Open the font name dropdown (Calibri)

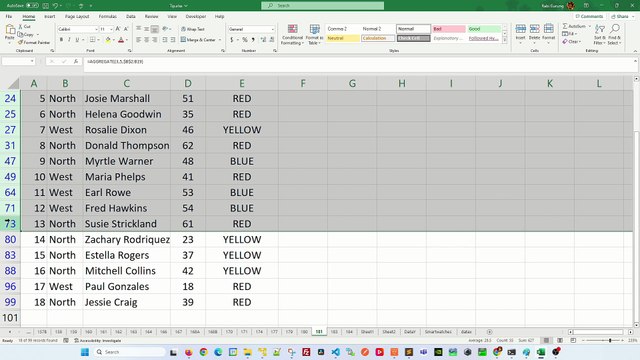click(x=96, y=29)
